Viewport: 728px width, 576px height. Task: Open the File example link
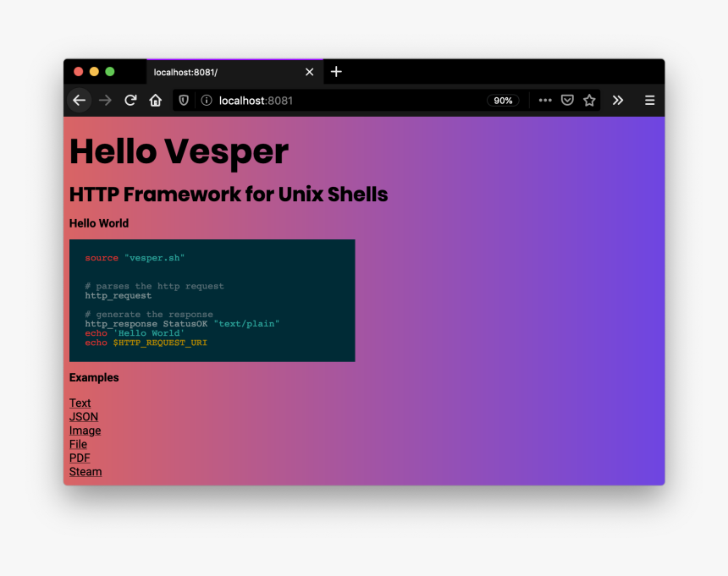pyautogui.click(x=78, y=444)
